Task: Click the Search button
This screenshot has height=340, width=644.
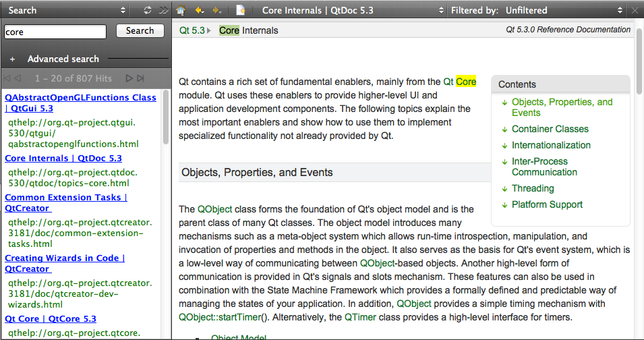Action: click(x=140, y=30)
